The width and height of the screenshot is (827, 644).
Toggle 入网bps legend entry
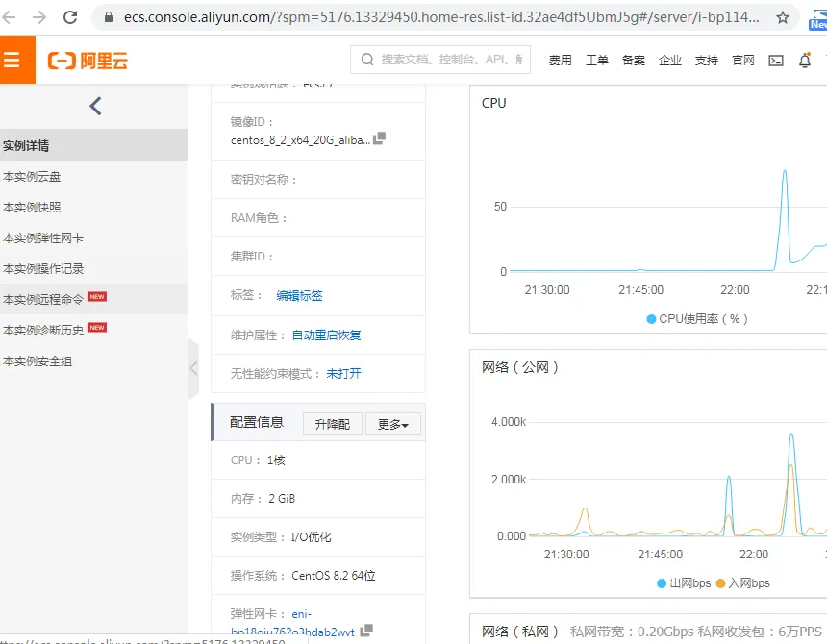pyautogui.click(x=742, y=583)
